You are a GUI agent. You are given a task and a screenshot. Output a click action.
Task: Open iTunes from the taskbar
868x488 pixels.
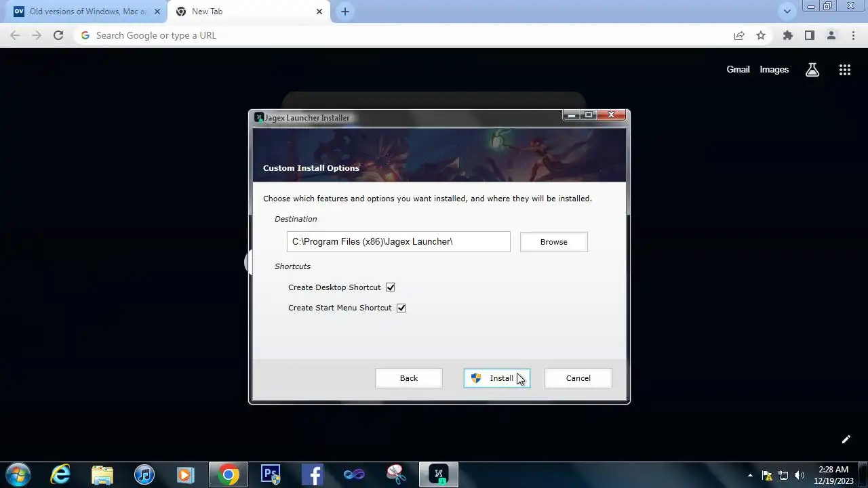tap(144, 474)
